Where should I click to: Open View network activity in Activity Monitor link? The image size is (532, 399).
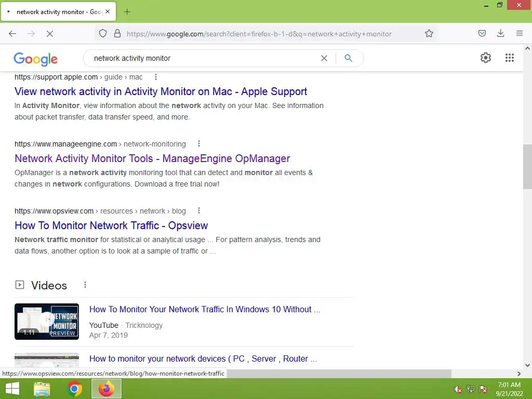tap(161, 91)
